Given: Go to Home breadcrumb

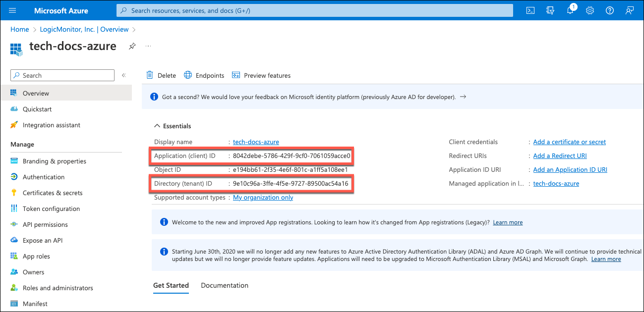Looking at the screenshot, I should (x=20, y=29).
